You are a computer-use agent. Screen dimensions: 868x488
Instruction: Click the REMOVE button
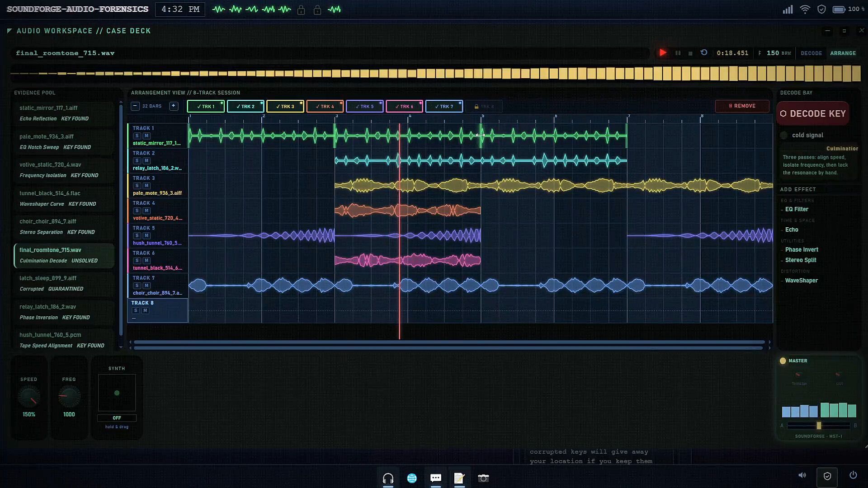point(742,106)
